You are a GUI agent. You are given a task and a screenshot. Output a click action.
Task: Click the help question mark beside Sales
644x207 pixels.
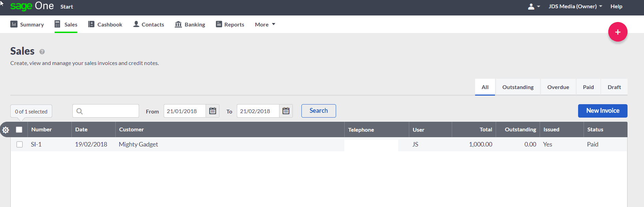tap(42, 52)
